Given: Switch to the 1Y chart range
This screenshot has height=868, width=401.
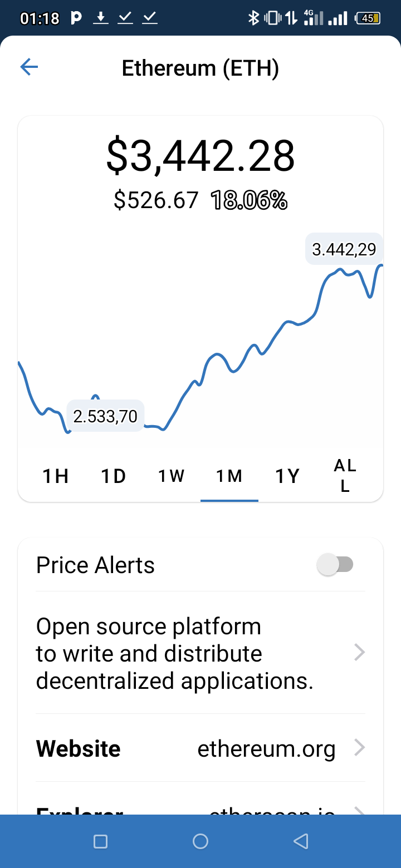Looking at the screenshot, I should 287,476.
